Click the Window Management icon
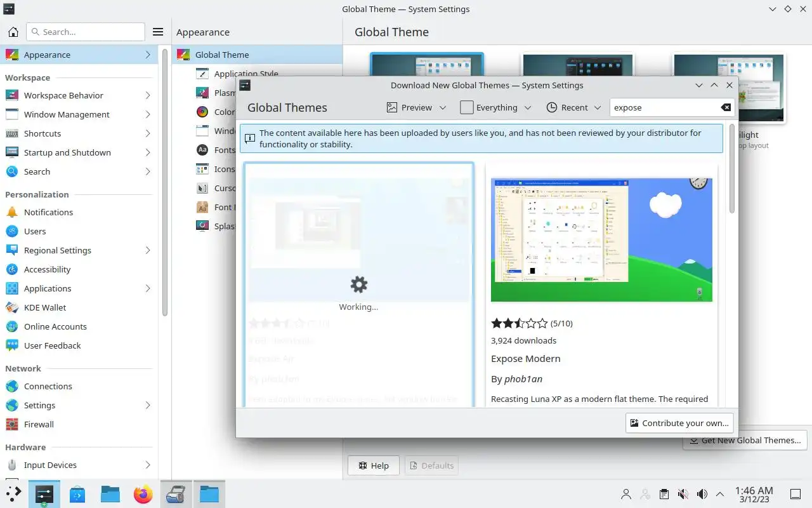The height and width of the screenshot is (508, 812). 11,114
